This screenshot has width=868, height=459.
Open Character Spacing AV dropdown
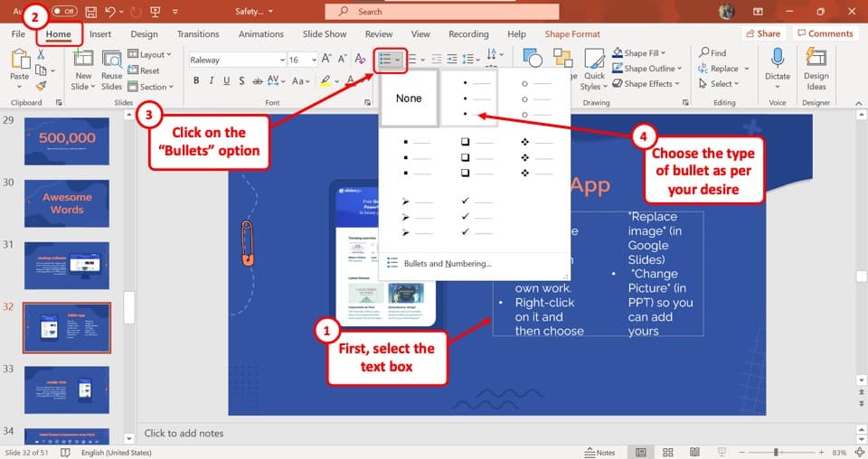point(276,80)
